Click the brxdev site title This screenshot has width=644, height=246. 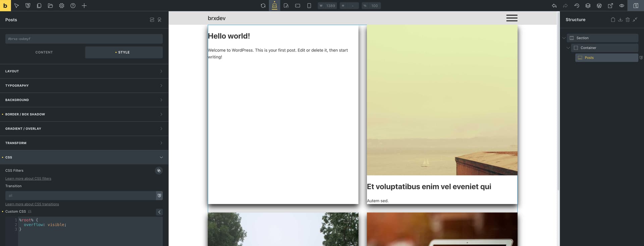coord(217,18)
